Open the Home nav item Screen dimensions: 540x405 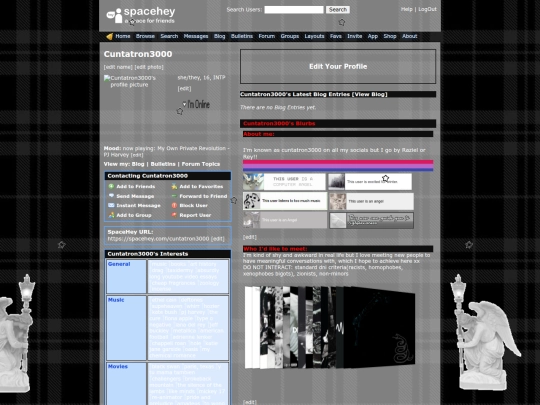[123, 36]
